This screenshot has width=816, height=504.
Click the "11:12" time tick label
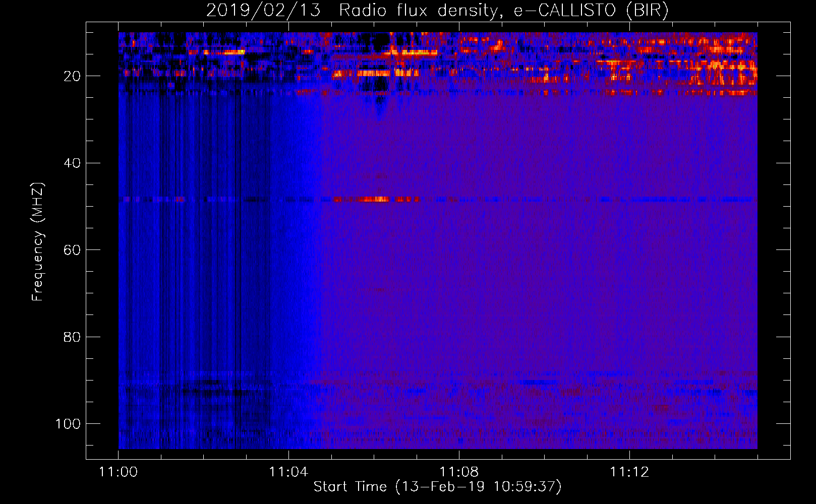(629, 472)
